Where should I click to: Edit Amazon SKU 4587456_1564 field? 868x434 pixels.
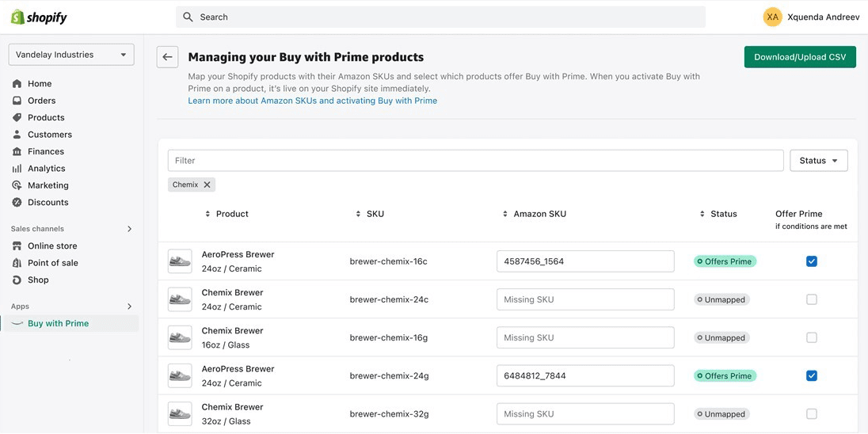586,261
